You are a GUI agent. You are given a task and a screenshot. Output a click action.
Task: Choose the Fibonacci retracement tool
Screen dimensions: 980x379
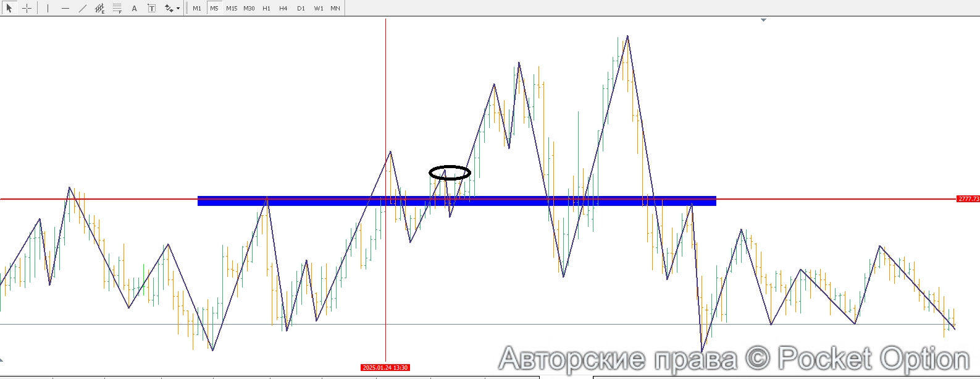[117, 8]
